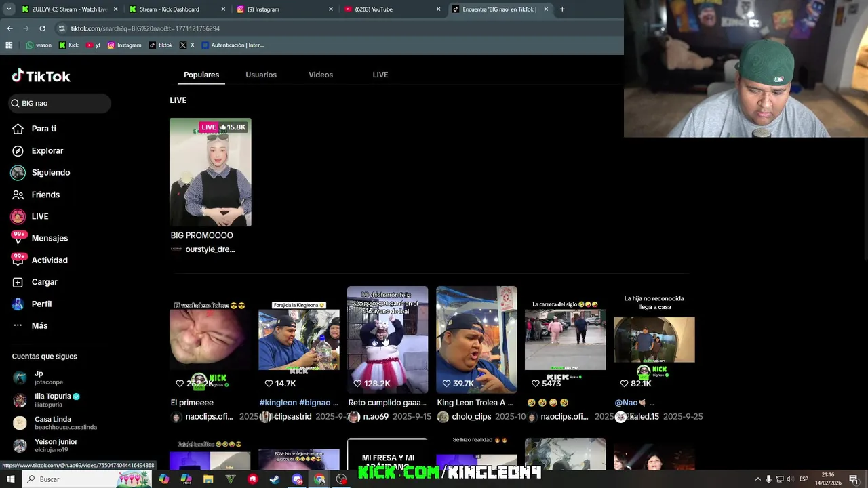Open the El primeeee video thumbnail
This screenshot has width=868, height=488.
(x=210, y=340)
